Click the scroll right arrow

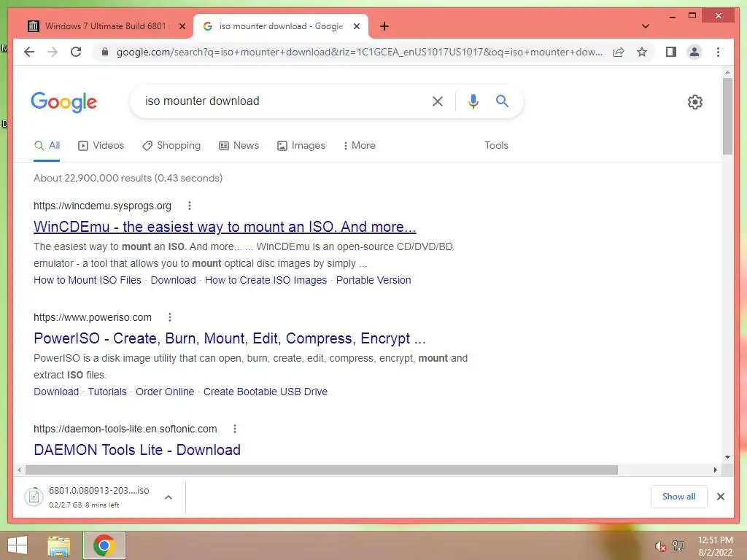[x=716, y=470]
